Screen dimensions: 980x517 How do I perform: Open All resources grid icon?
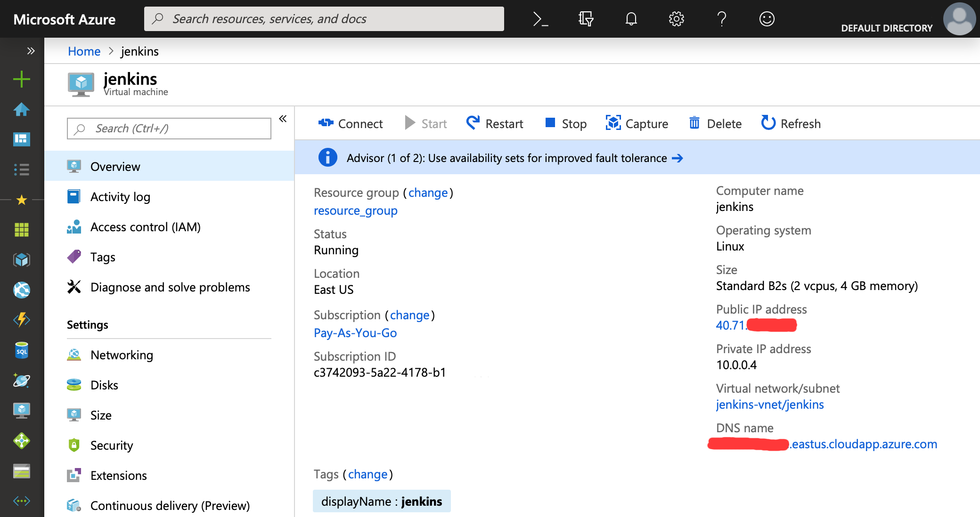22,230
